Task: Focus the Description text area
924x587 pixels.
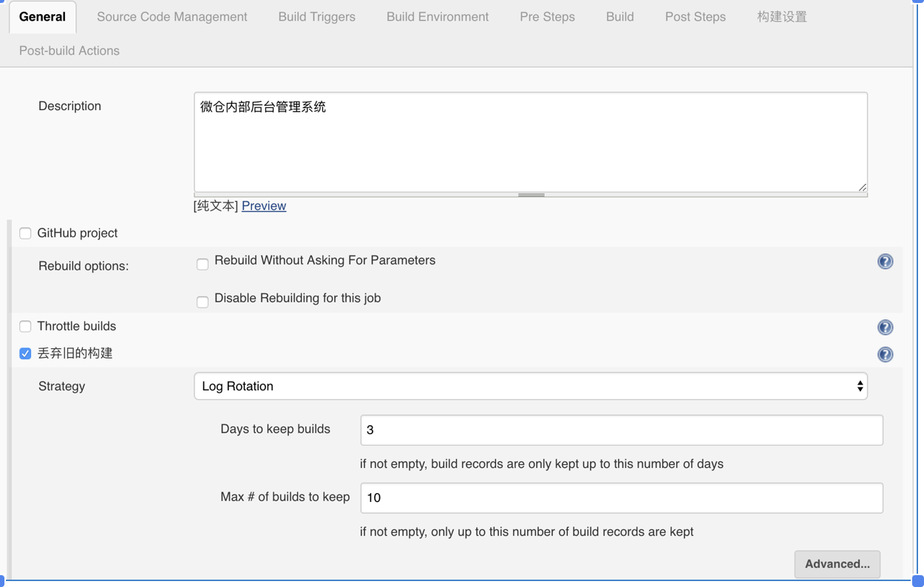Action: (x=531, y=142)
